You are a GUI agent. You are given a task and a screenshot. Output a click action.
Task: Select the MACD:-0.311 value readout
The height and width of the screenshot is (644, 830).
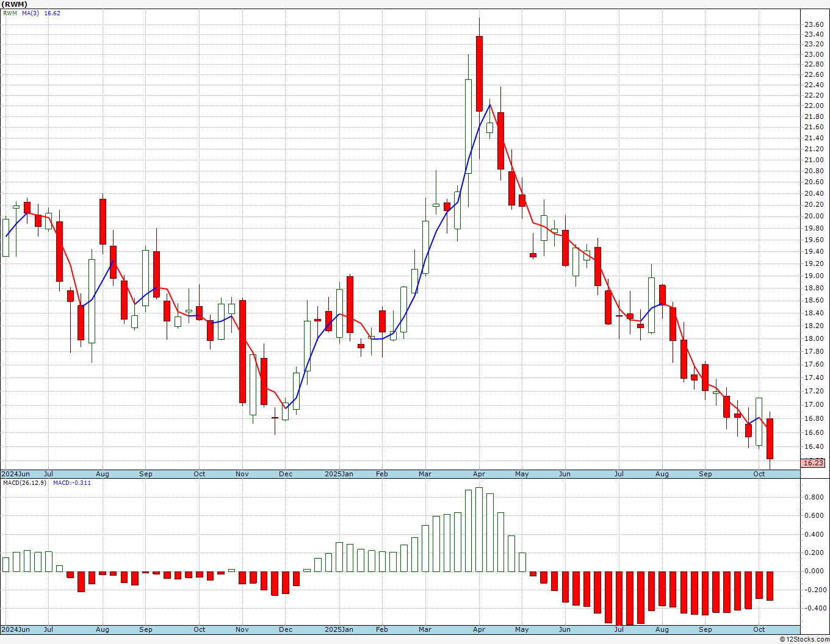tap(72, 483)
